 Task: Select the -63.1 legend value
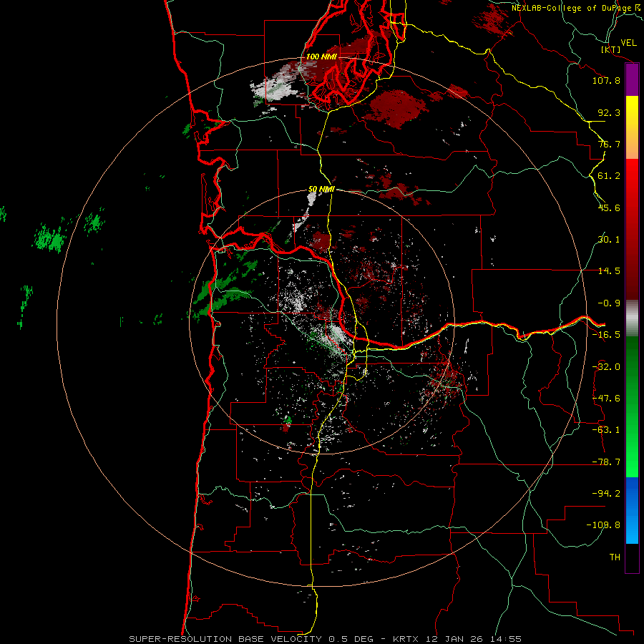606,430
